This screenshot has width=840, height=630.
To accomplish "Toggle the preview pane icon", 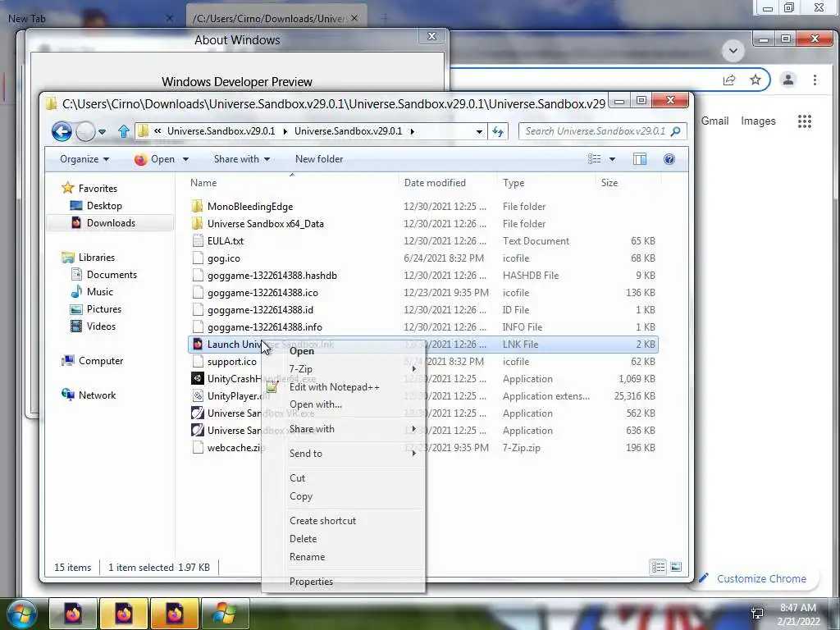I will 640,159.
